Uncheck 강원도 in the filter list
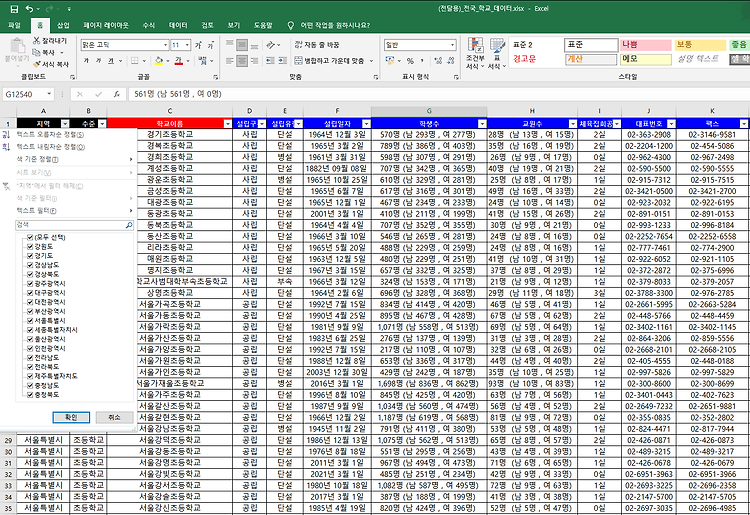 30,246
